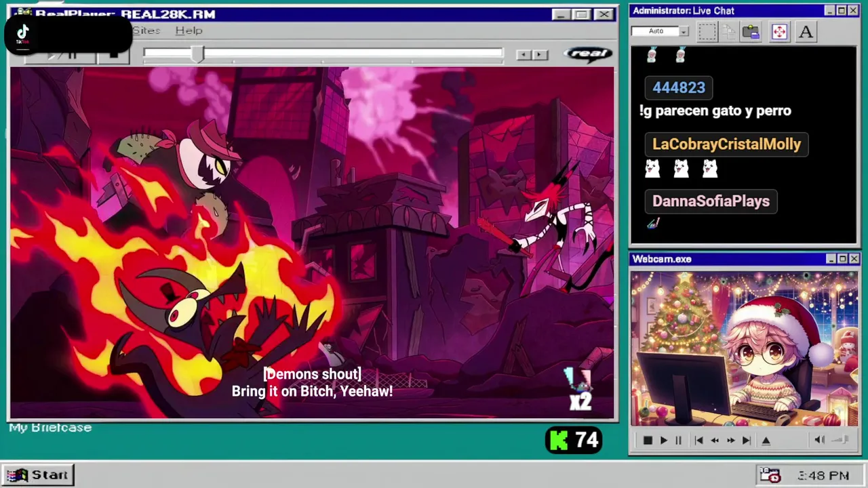The width and height of the screenshot is (868, 488).
Task: Rewind in Webcam.exe controls
Action: (715, 441)
